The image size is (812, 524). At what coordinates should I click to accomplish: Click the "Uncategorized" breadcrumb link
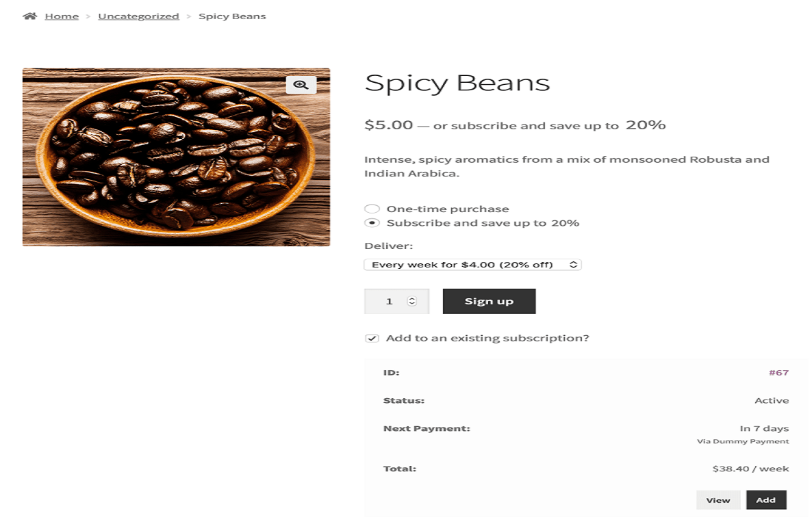pyautogui.click(x=138, y=15)
